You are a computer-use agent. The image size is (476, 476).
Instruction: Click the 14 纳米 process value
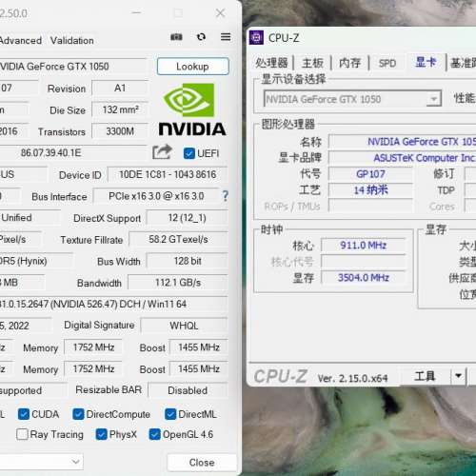[370, 190]
